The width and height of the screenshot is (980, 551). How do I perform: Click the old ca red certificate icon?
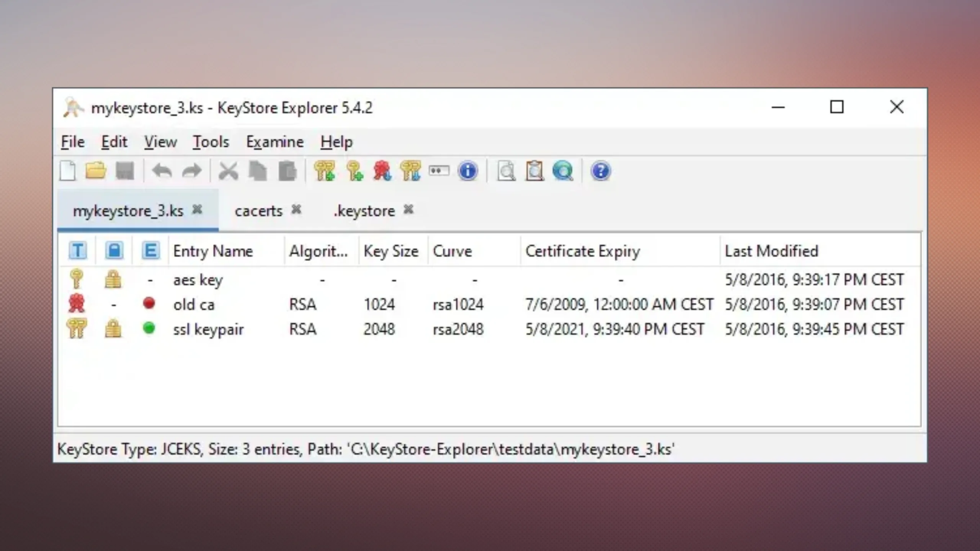coord(77,303)
